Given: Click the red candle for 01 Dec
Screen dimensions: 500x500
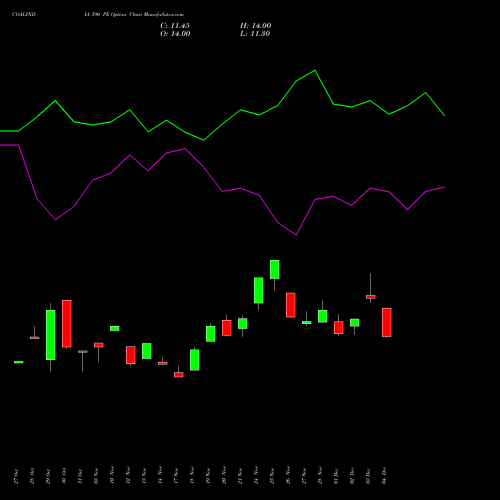Looking at the screenshot, I should (x=339, y=328).
